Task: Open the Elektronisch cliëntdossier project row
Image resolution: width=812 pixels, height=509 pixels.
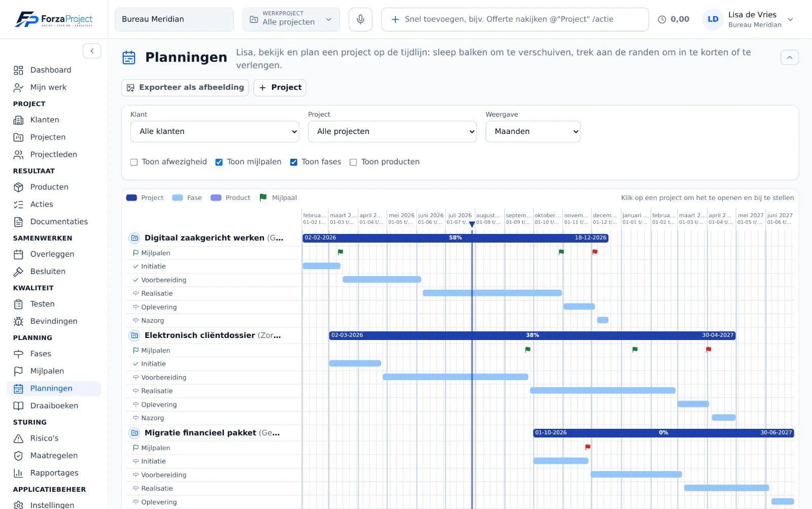Action: coord(213,335)
